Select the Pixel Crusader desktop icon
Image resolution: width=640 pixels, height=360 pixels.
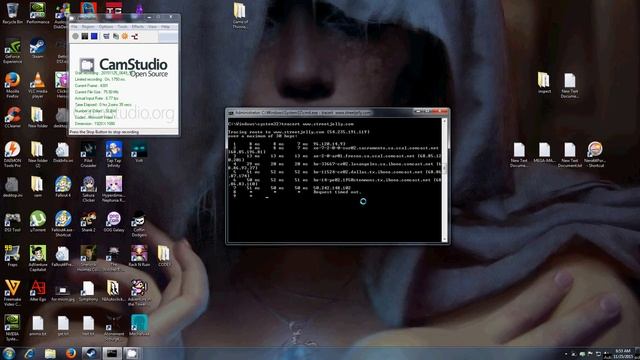pyautogui.click(x=88, y=154)
